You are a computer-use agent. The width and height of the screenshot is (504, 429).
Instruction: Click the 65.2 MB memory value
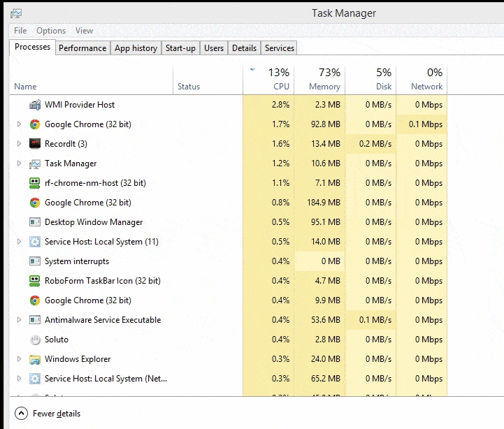326,379
